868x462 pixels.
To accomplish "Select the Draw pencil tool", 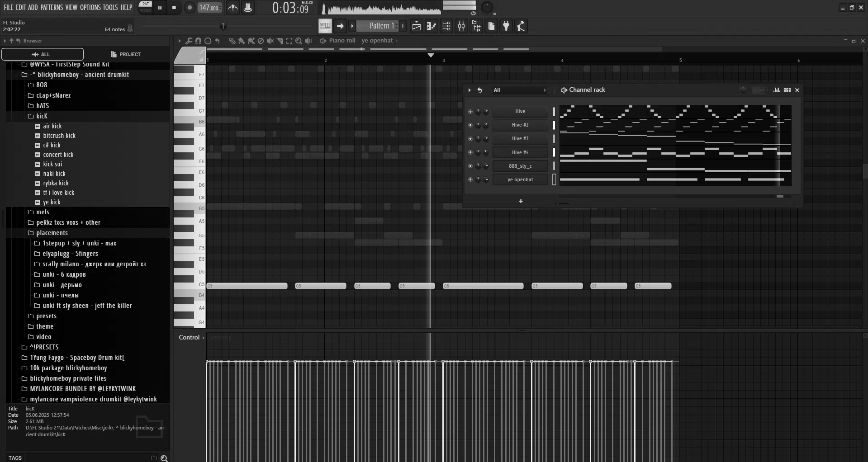I will tap(232, 41).
